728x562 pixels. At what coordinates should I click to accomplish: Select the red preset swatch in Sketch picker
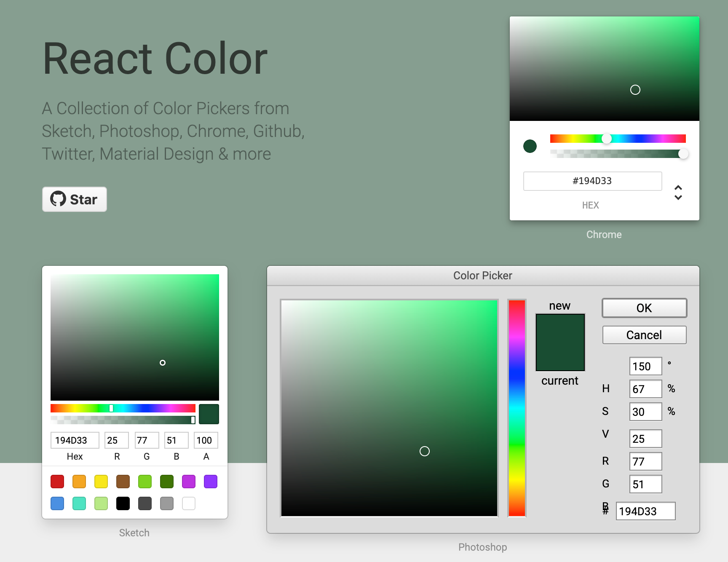tap(57, 481)
